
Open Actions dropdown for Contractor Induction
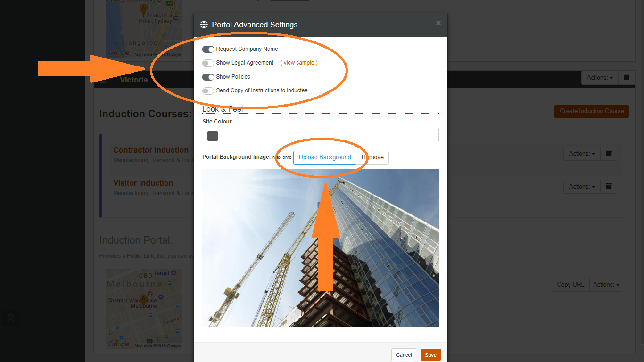point(582,154)
